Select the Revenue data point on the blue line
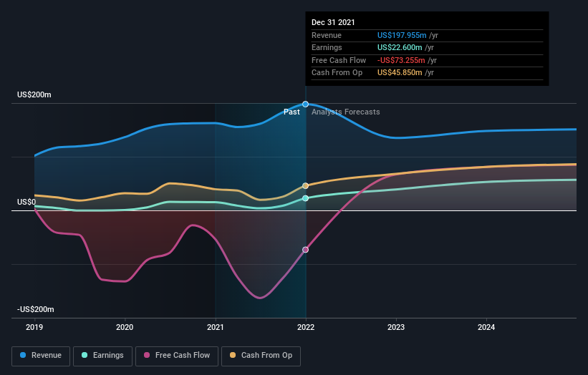 click(306, 104)
